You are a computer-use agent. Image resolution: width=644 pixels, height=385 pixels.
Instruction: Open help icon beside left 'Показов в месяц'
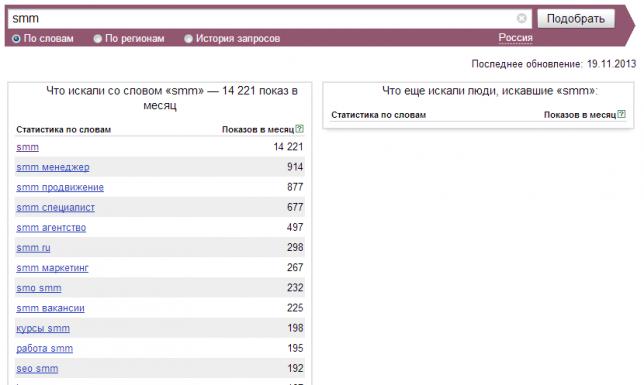coord(299,129)
